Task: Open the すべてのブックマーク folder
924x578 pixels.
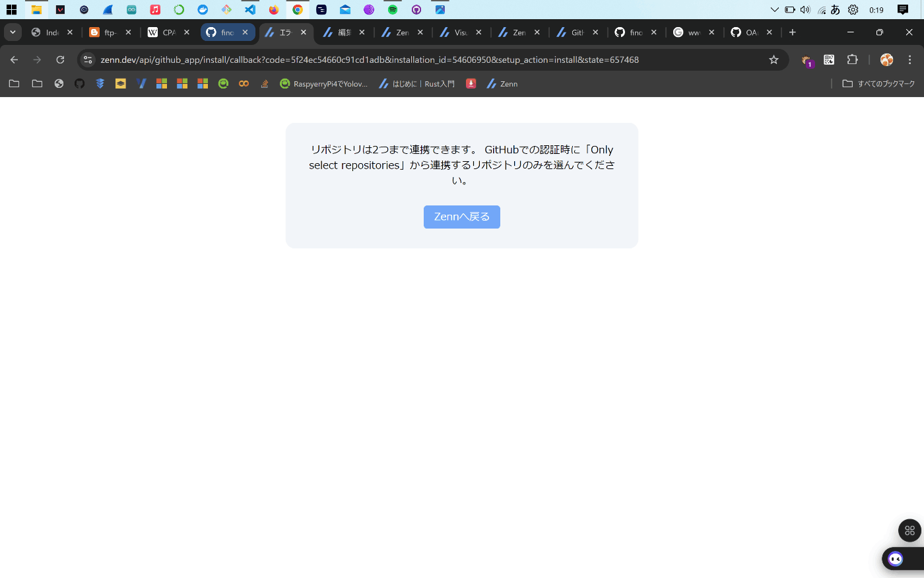Action: tap(879, 84)
